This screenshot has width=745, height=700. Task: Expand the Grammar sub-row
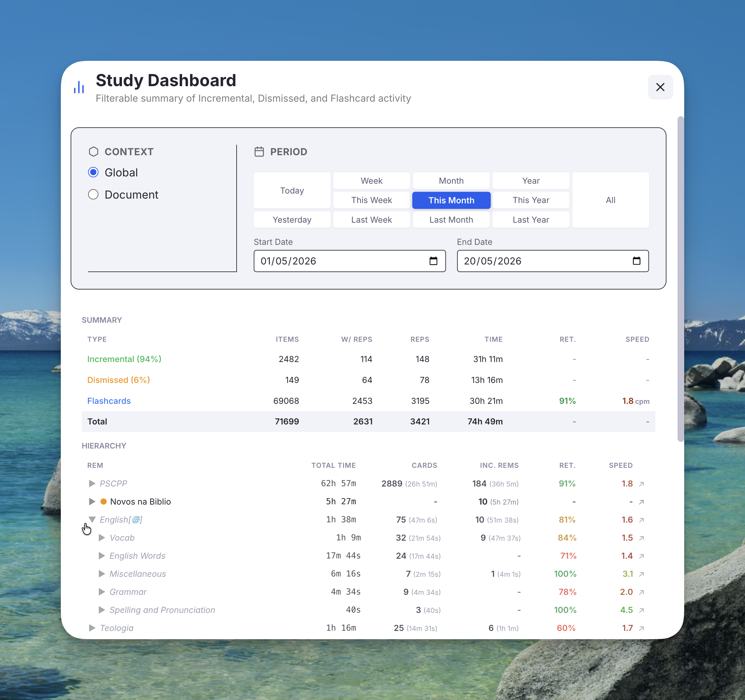(102, 592)
